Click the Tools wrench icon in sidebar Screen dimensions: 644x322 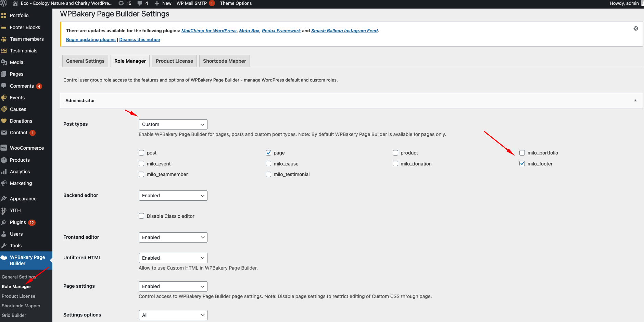coord(4,246)
